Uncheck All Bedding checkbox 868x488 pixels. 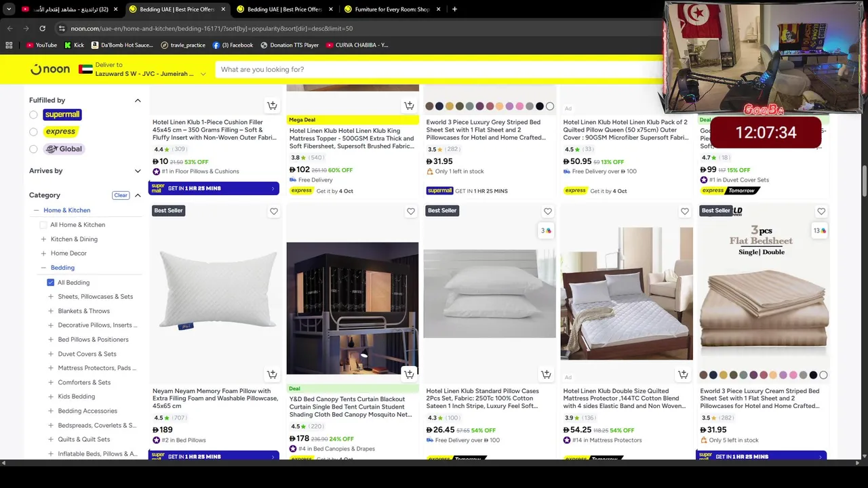pyautogui.click(x=50, y=282)
